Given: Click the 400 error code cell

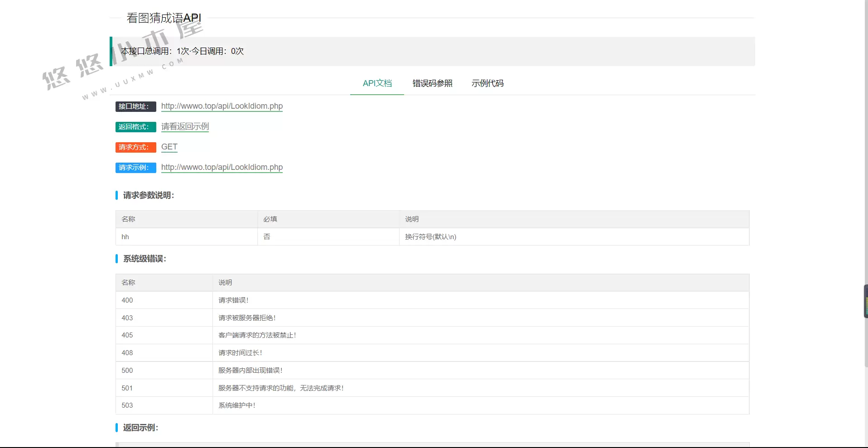Looking at the screenshot, I should point(164,300).
